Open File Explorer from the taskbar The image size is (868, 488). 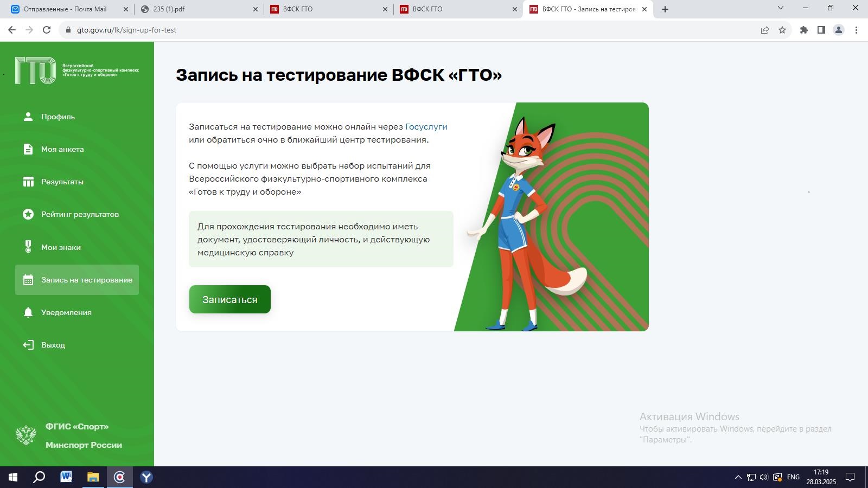click(93, 477)
